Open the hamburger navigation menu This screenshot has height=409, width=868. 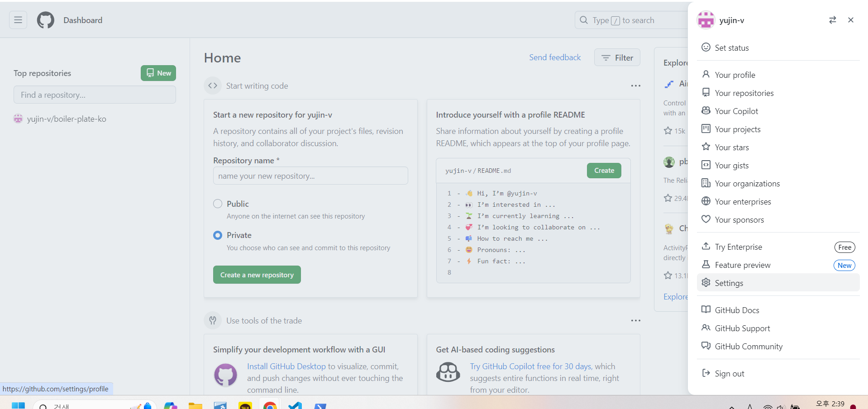click(18, 20)
